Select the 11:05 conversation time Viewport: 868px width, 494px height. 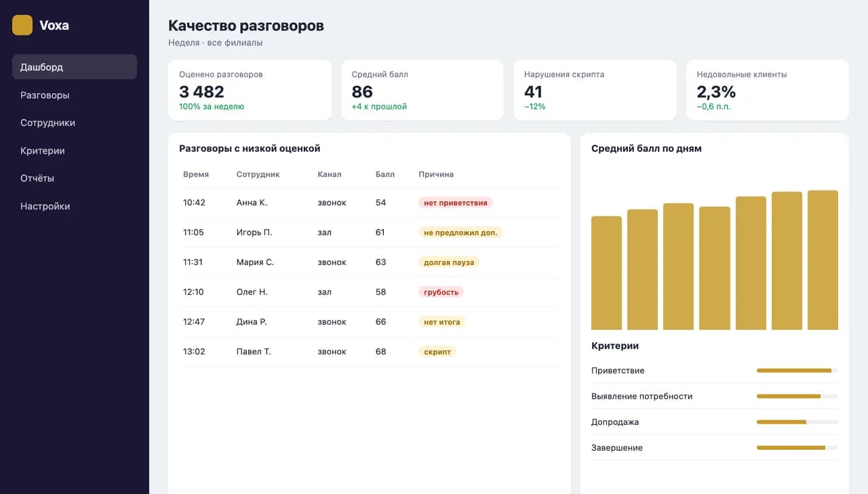(193, 232)
